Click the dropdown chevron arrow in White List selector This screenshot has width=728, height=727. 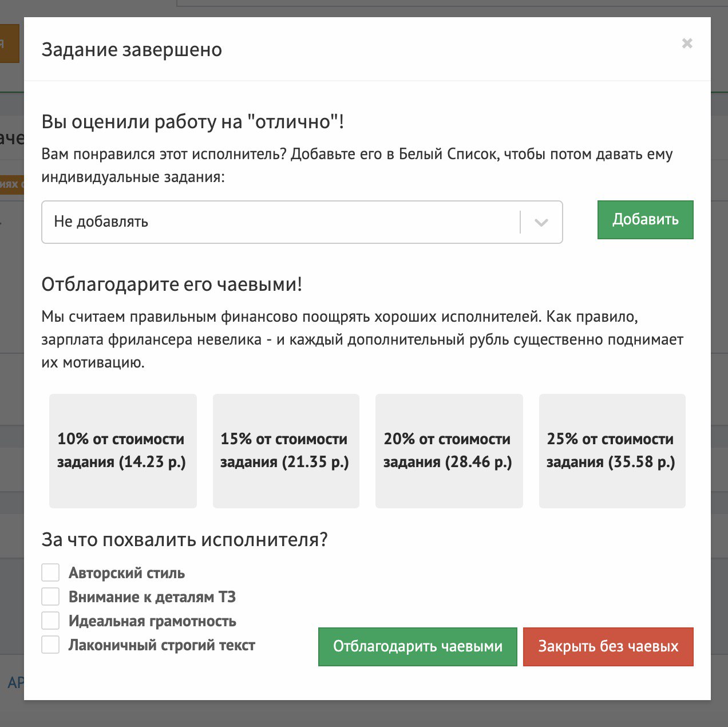(x=541, y=222)
